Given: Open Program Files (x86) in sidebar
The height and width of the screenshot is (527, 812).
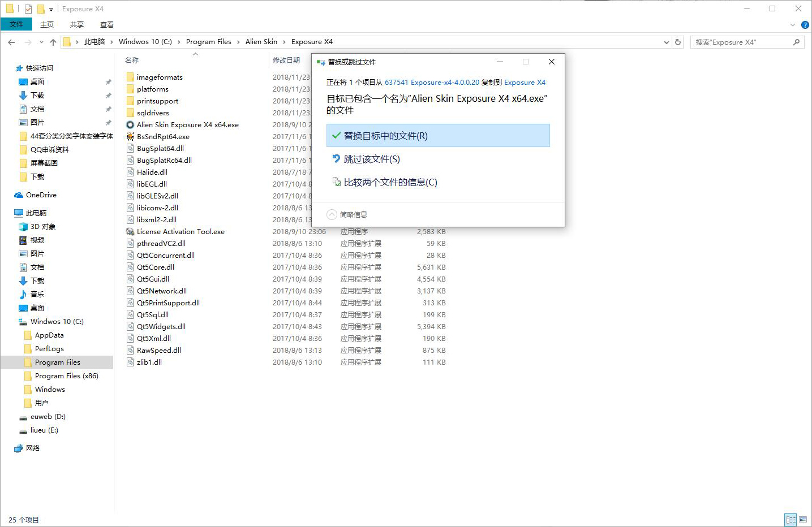Looking at the screenshot, I should click(67, 376).
